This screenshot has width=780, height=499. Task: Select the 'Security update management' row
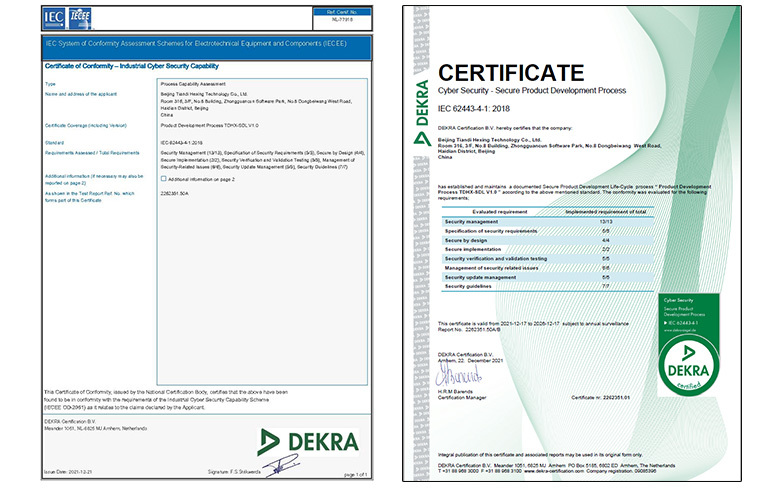point(548,278)
